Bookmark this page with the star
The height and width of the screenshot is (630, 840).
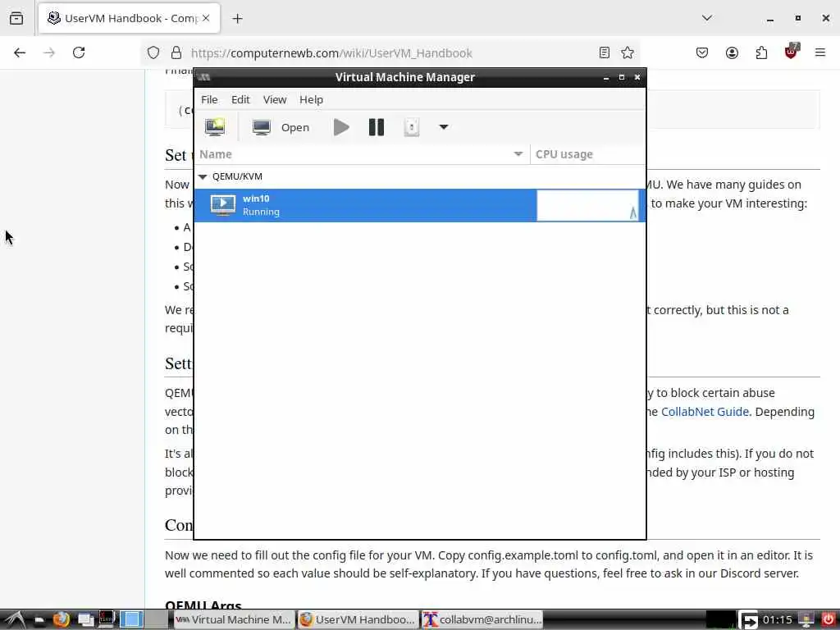pyautogui.click(x=628, y=52)
